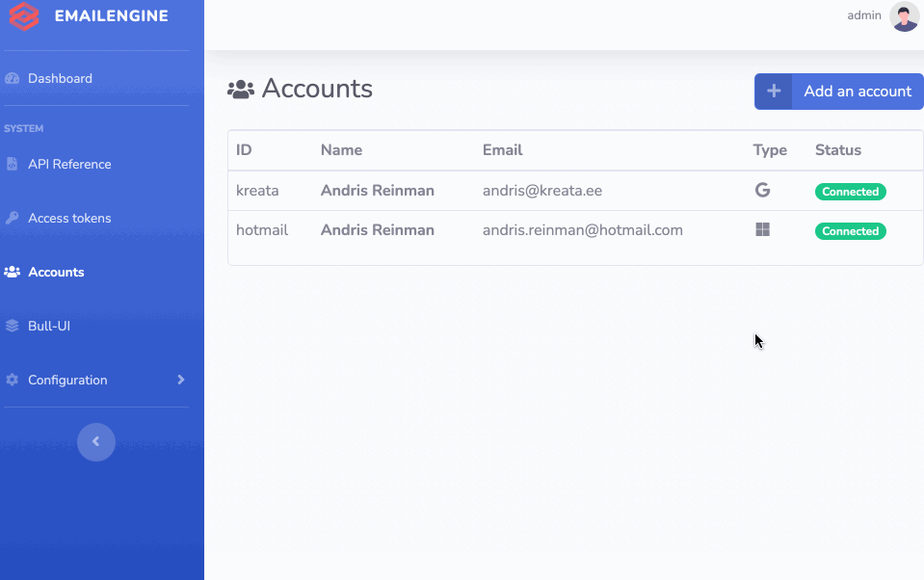Click the andris@kreata.ee email cell
Image resolution: width=924 pixels, height=580 pixels.
click(542, 191)
